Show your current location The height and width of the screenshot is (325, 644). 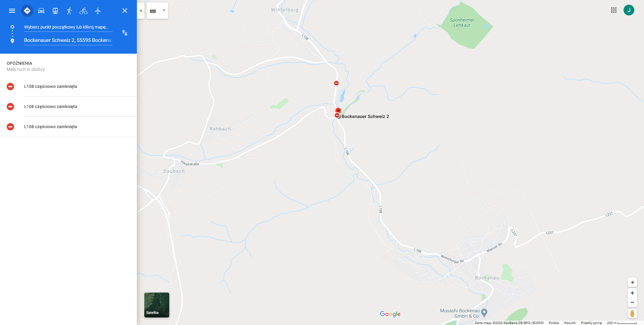pyautogui.click(x=632, y=282)
